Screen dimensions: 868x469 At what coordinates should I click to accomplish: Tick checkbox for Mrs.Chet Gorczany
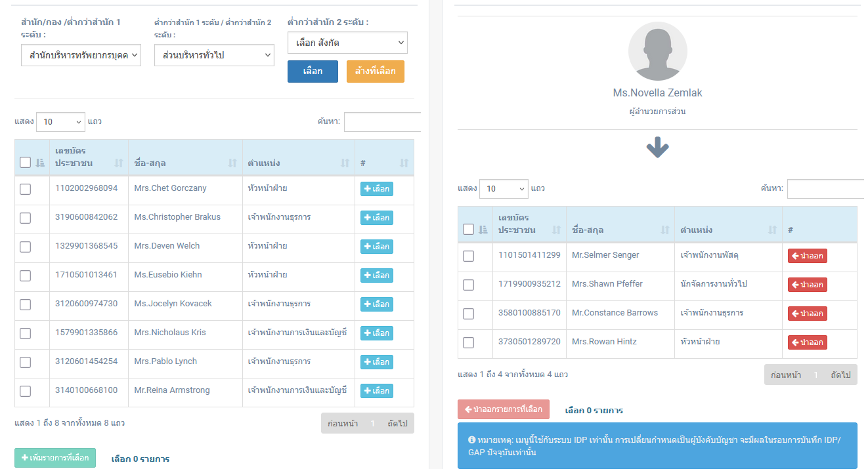click(25, 189)
